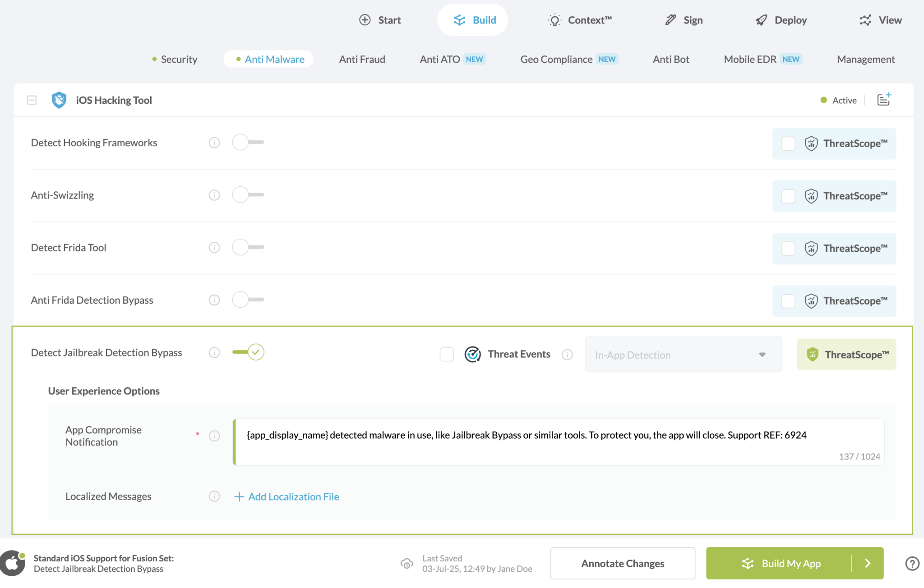Open info icon for Detect Hooking Frameworks

pos(214,143)
